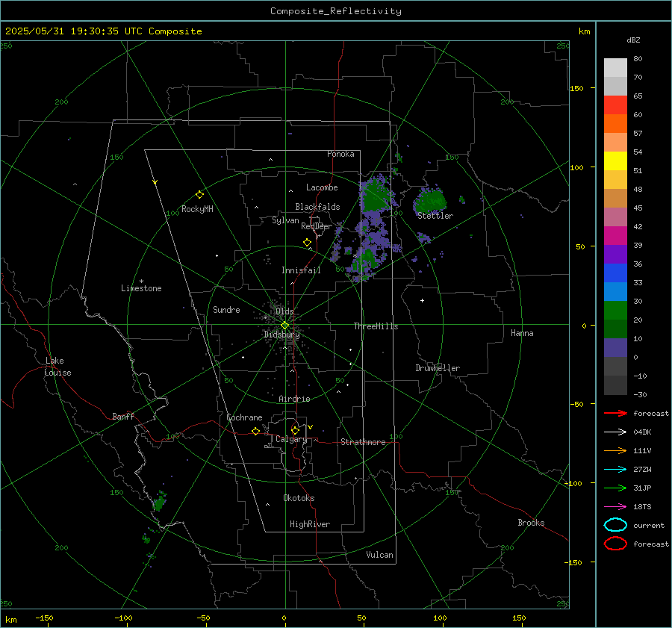Click the blue swatch between 36 and 33
The height and width of the screenshot is (628, 672).
[x=615, y=273]
